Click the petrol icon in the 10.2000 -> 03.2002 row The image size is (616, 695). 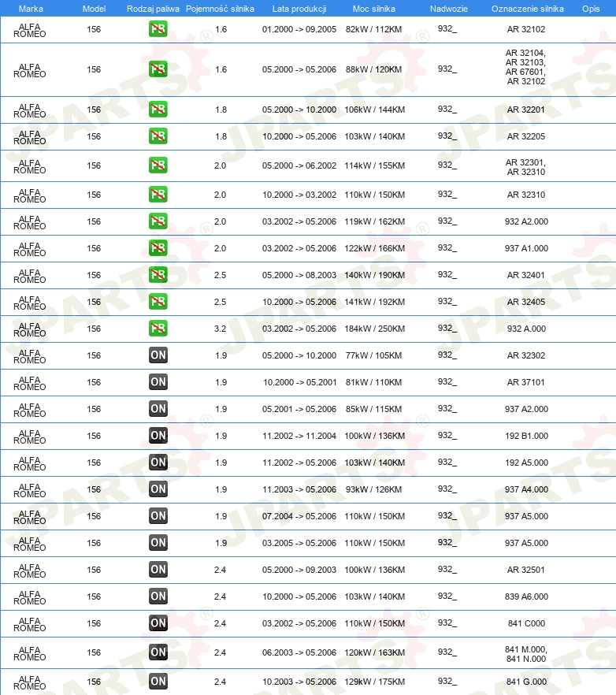tap(158, 195)
